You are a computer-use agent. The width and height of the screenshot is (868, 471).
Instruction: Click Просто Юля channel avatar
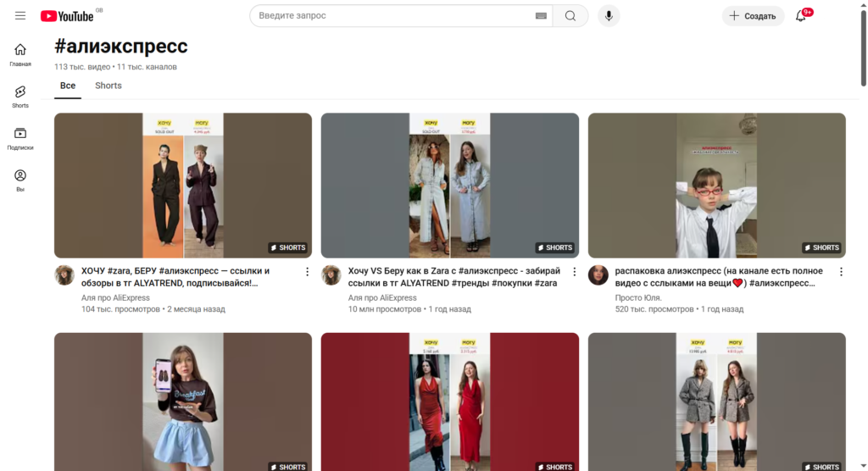(598, 275)
